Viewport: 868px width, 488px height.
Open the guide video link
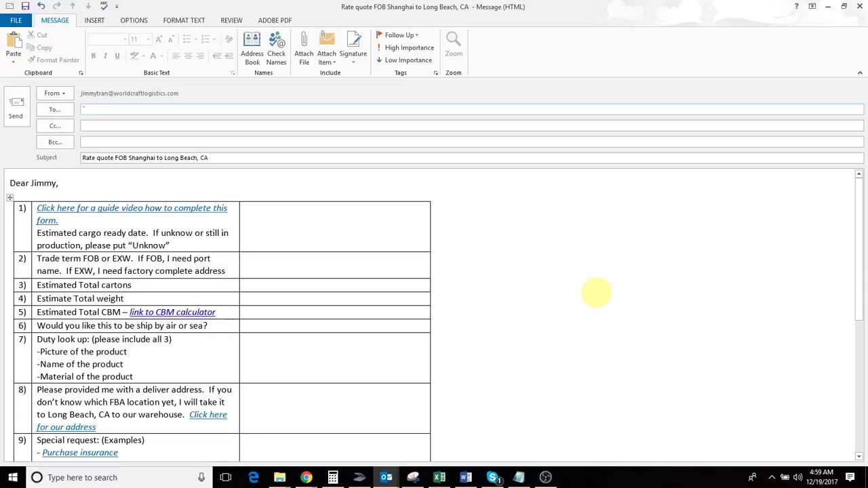pyautogui.click(x=132, y=214)
